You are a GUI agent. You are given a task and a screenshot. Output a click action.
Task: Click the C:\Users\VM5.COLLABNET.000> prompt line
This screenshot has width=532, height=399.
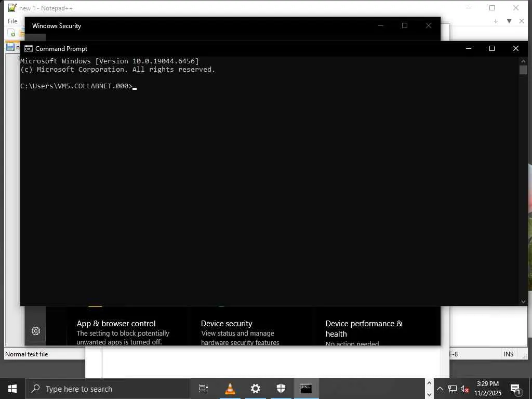pyautogui.click(x=76, y=86)
